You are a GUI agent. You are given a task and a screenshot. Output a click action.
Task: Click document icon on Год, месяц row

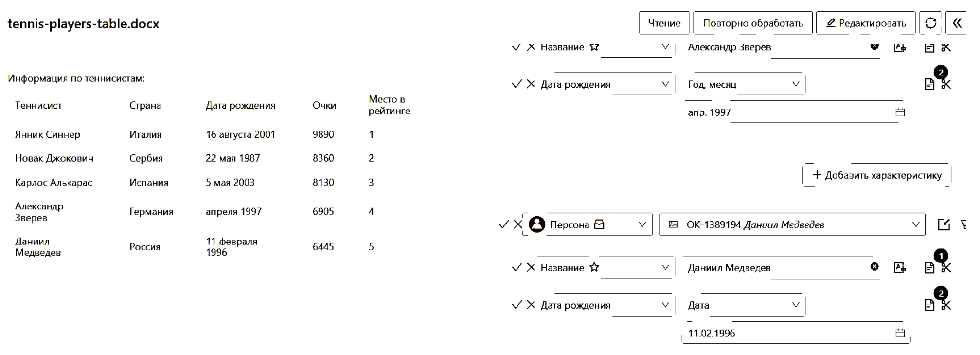tap(929, 84)
